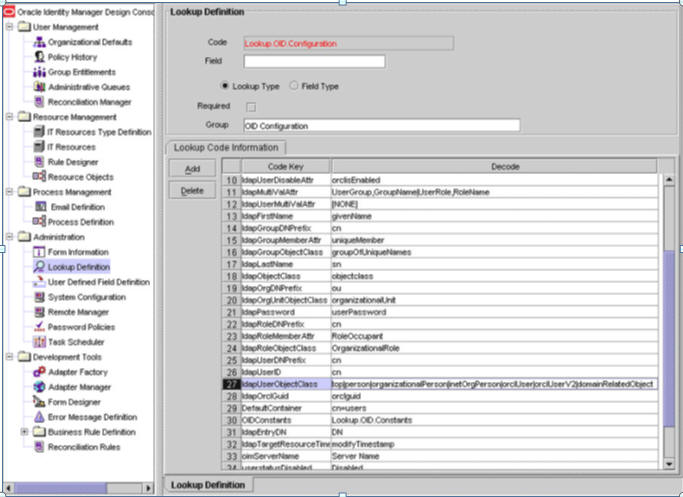The image size is (683, 497).
Task: Select the Form Designer icon
Action: tap(39, 402)
